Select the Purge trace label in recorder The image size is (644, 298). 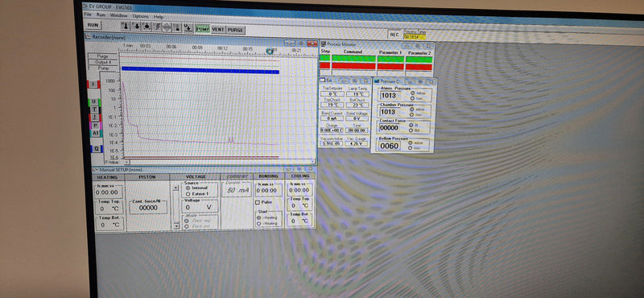point(103,56)
